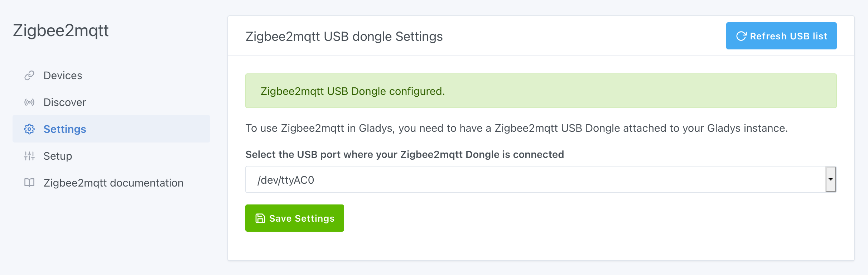Click the refresh arrow icon in the blue button
The image size is (868, 275).
tap(741, 35)
